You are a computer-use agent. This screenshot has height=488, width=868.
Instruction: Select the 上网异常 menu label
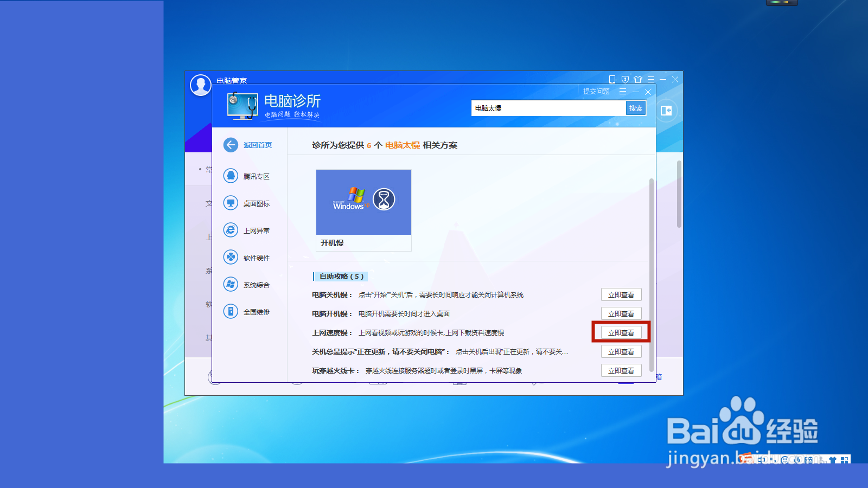point(257,231)
